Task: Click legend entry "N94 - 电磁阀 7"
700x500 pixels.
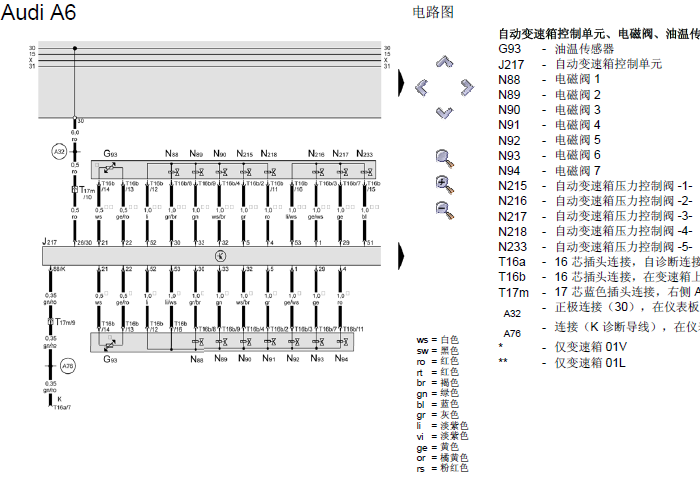Action: click(549, 171)
